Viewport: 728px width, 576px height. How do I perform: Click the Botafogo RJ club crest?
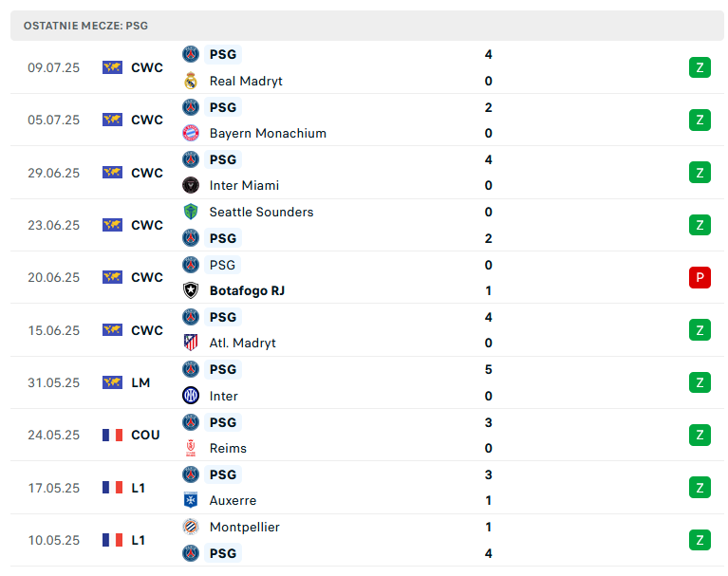(x=191, y=290)
